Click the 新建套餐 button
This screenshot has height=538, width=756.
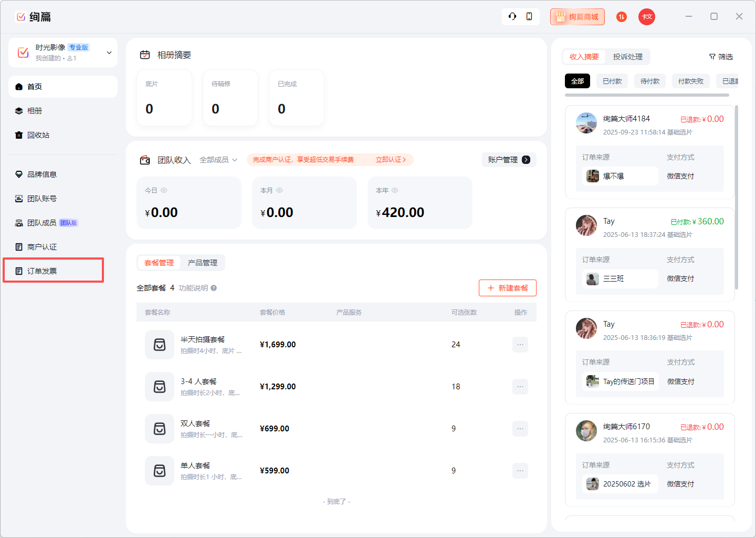tap(507, 288)
